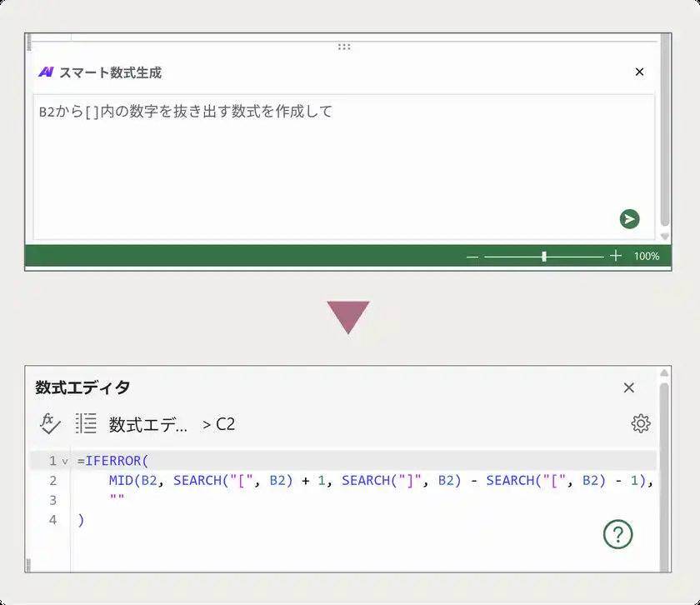Click the green help question mark icon
Image resolution: width=700 pixels, height=605 pixels.
coord(617,534)
